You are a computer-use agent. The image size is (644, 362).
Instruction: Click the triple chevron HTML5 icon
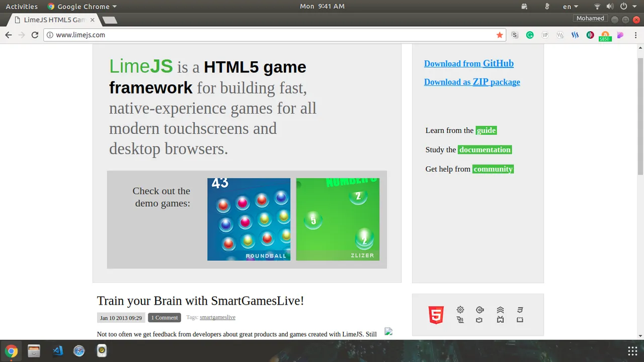pyautogui.click(x=500, y=310)
